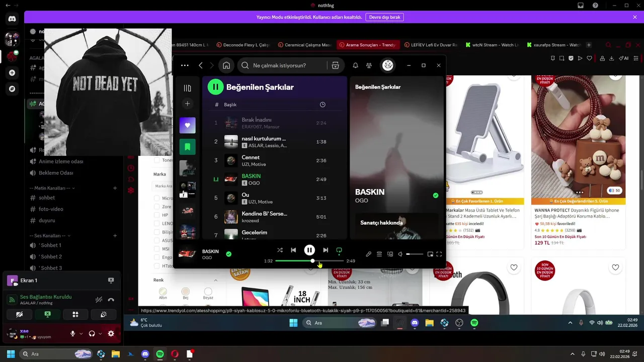Open Discord headphone options chevron

pos(100,333)
